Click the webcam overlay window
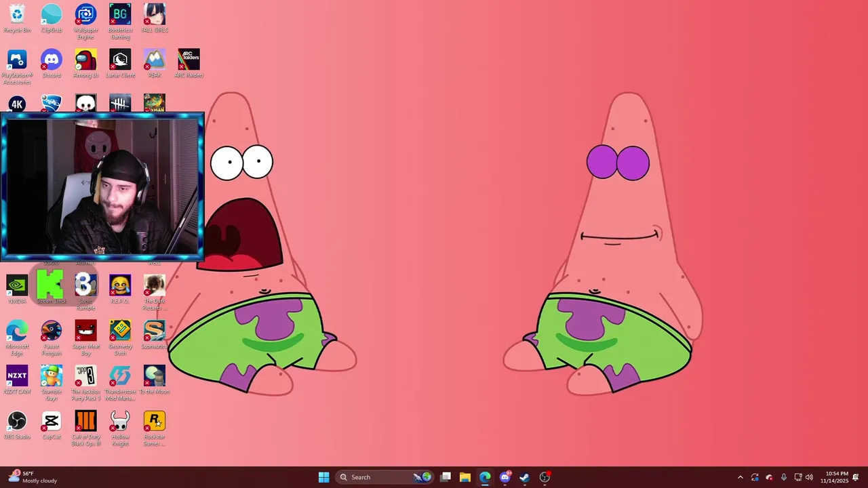This screenshot has height=488, width=868. [x=102, y=188]
